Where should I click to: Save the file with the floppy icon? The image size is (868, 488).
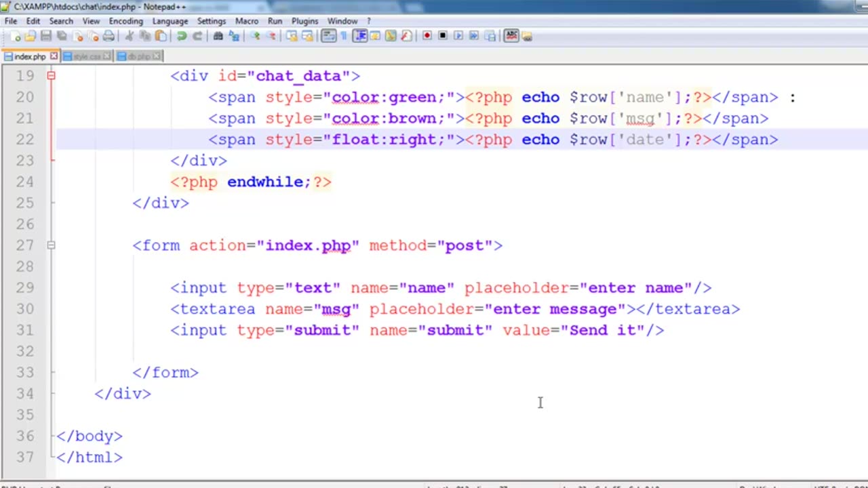coord(45,36)
